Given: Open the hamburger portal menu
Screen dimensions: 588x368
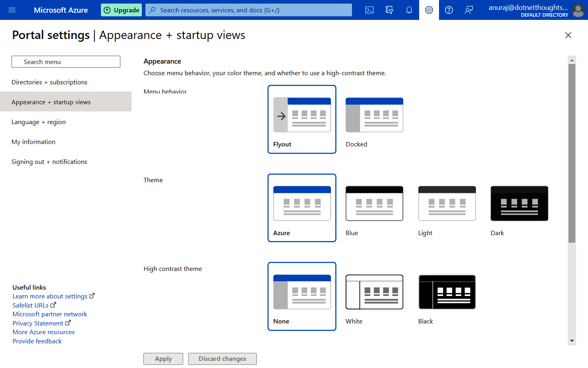Looking at the screenshot, I should tap(12, 10).
